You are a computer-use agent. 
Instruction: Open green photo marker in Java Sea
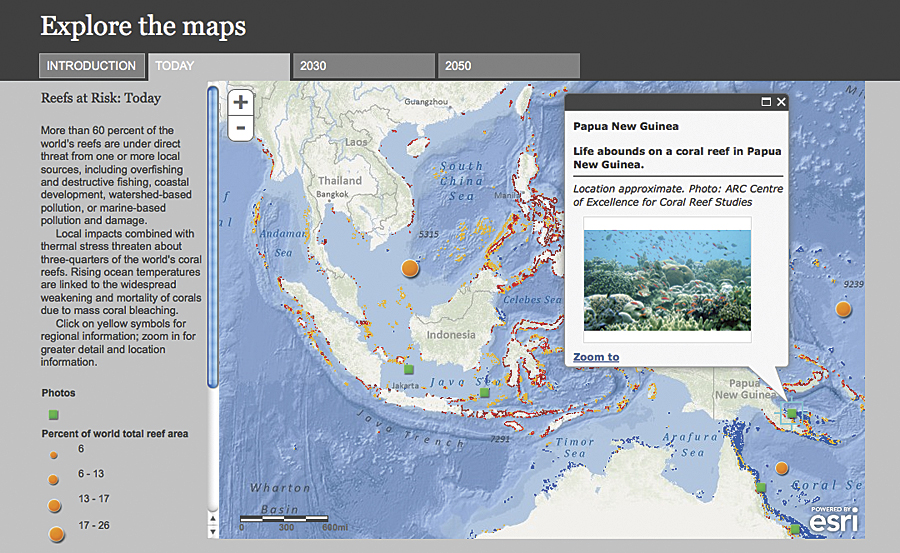pos(484,393)
